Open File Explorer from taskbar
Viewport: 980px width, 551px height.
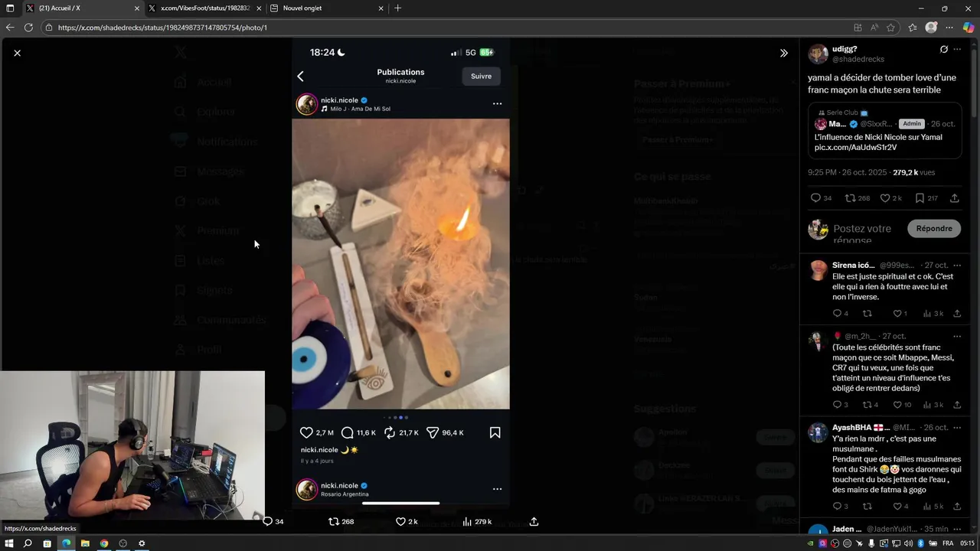pos(85,543)
